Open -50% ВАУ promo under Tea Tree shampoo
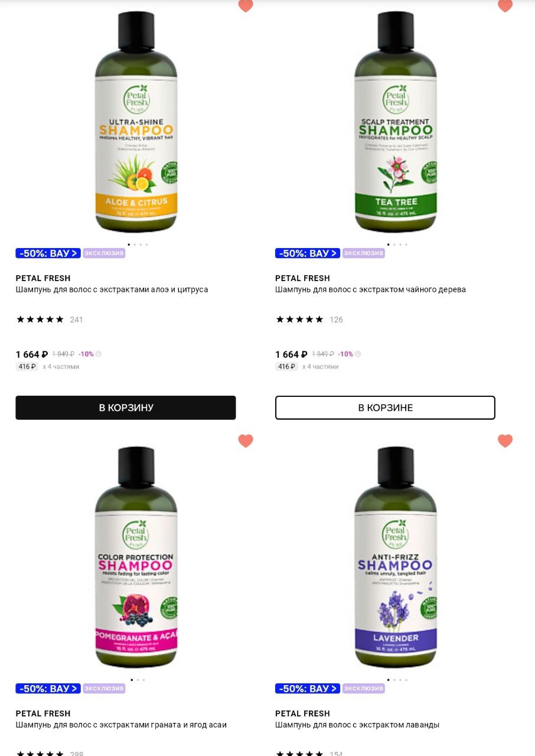 [308, 253]
